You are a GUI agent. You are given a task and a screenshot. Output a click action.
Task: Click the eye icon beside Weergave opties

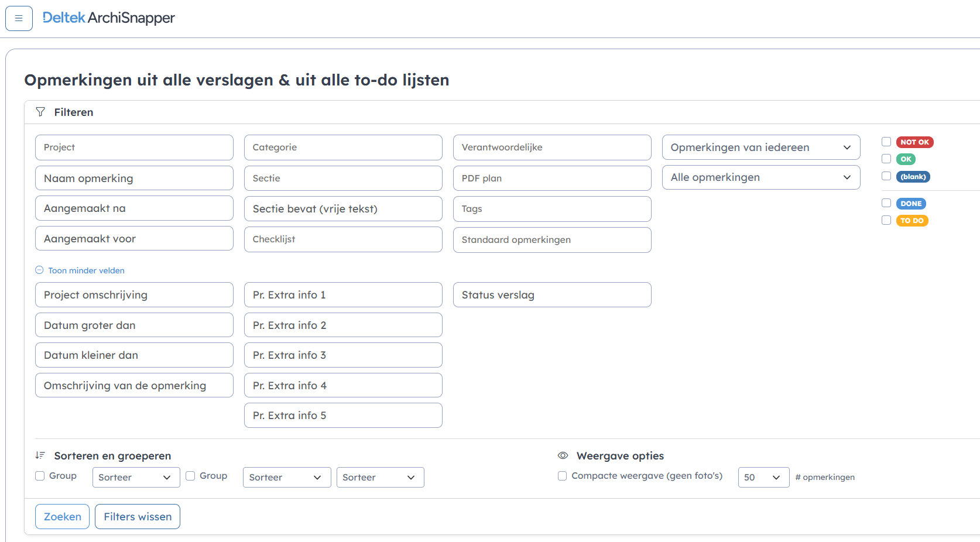563,455
